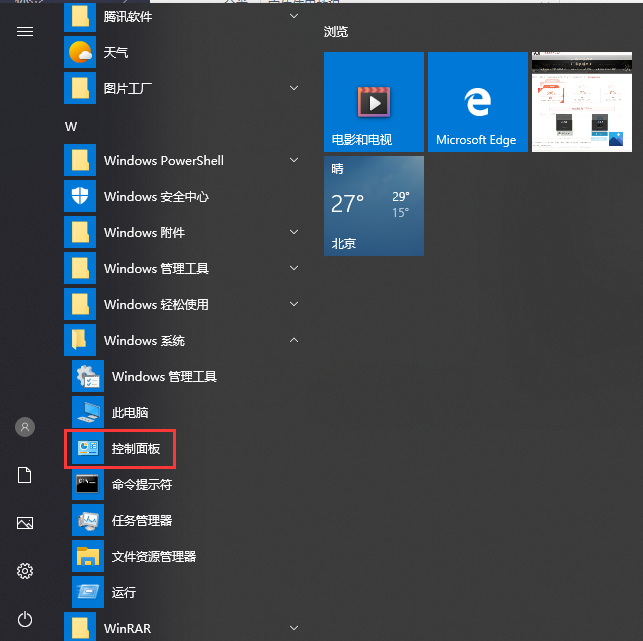Open the Windows 系统 folder icon
The width and height of the screenshot is (643, 641).
[x=80, y=340]
